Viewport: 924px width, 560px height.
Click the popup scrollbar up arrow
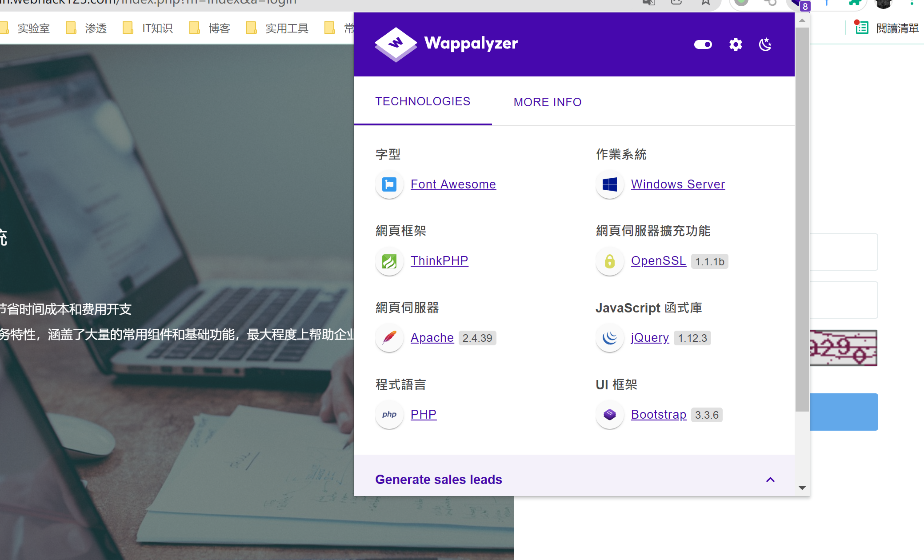point(802,20)
